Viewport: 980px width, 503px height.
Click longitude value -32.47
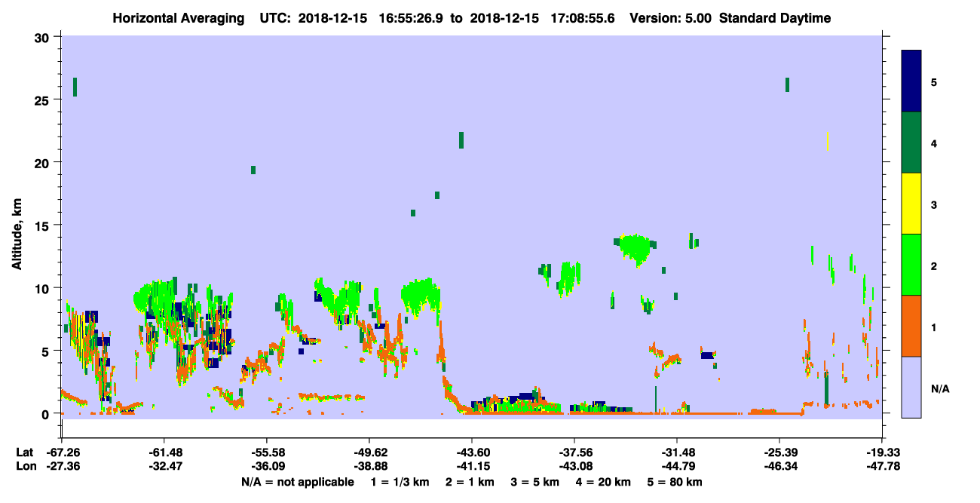coord(164,467)
